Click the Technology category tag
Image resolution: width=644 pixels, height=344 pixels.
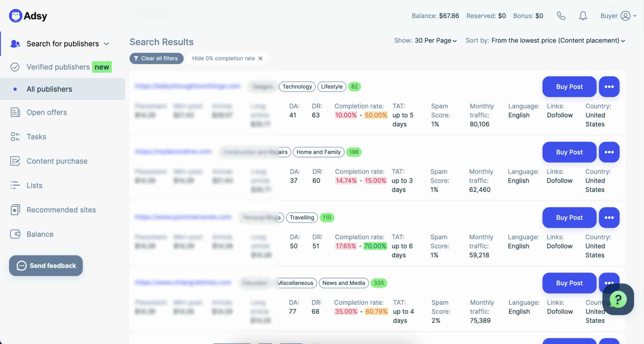(x=297, y=86)
